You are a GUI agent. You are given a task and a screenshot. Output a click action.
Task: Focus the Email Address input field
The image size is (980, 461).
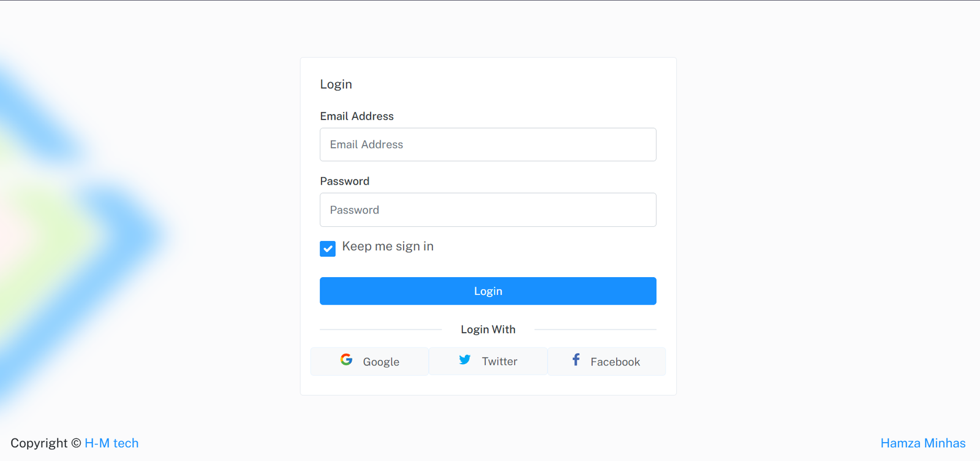488,145
